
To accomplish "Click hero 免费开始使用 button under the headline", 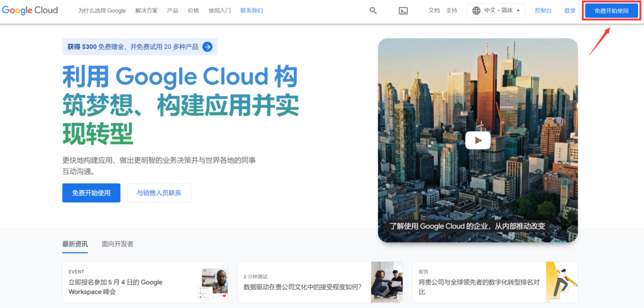I will pyautogui.click(x=91, y=193).
